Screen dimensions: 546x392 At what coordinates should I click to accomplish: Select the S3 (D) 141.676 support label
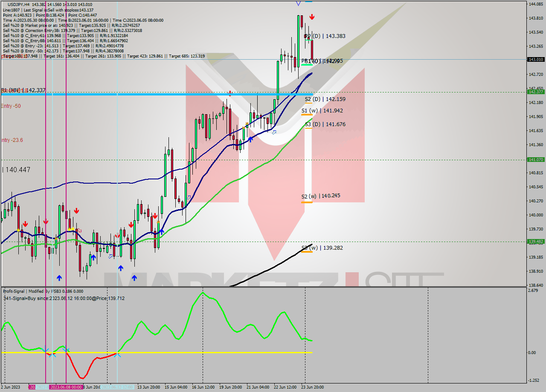[325, 124]
